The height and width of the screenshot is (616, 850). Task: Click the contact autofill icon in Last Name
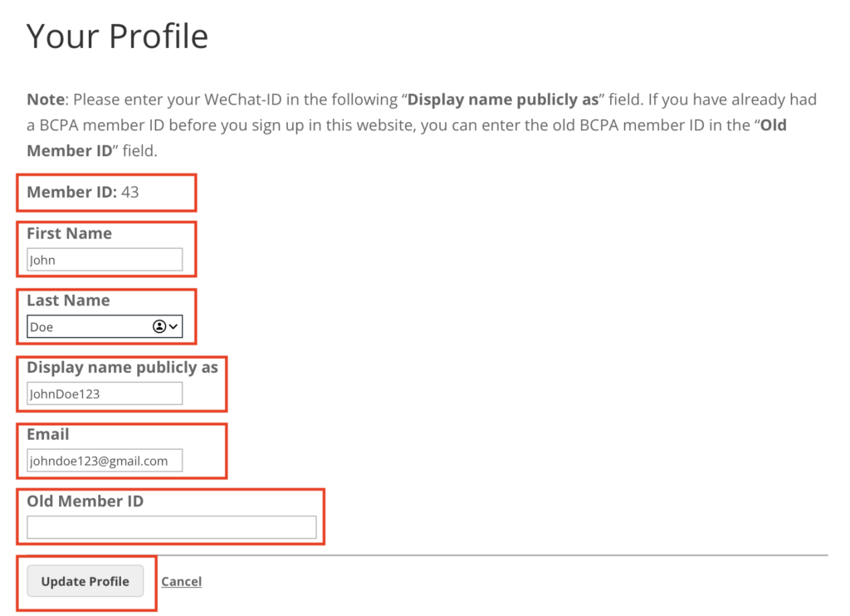pos(159,326)
